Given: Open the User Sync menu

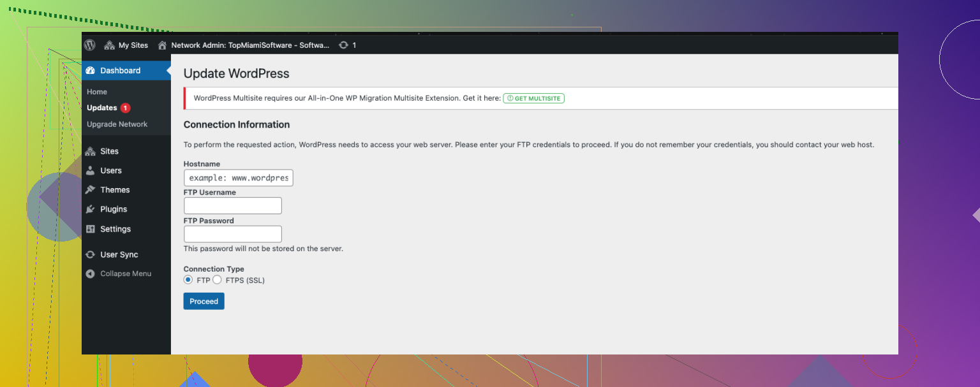Looking at the screenshot, I should (126, 254).
